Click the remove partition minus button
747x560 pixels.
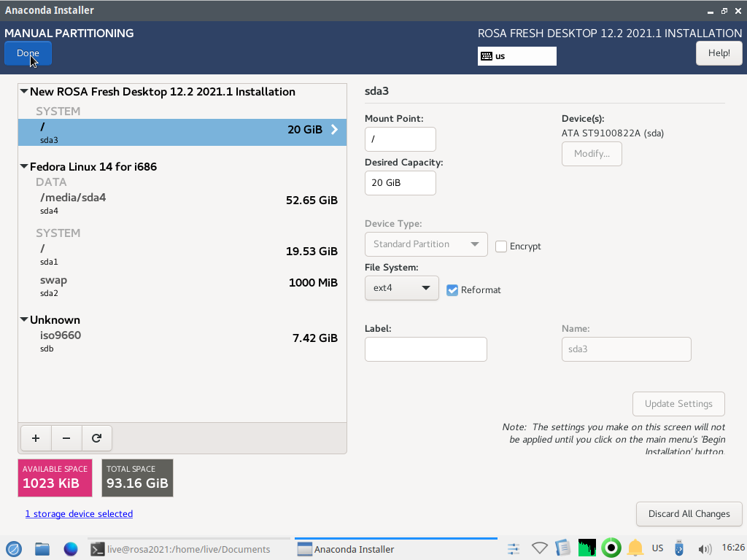point(66,438)
